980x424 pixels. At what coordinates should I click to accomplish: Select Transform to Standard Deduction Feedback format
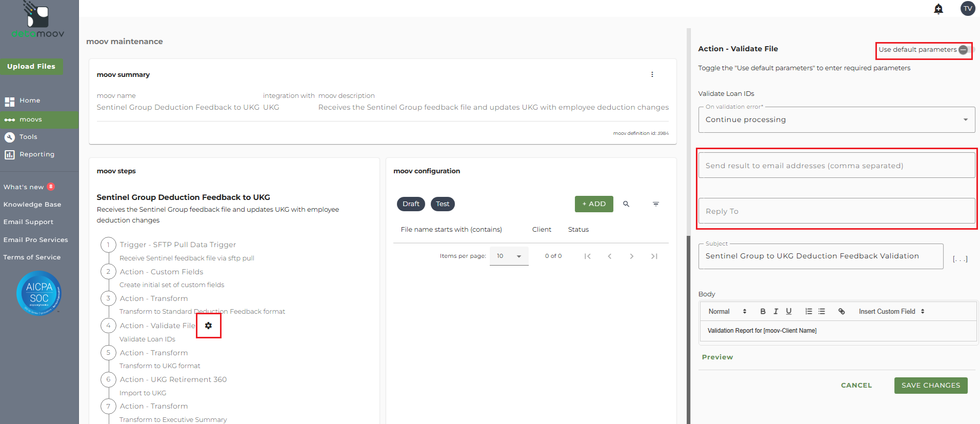point(202,312)
